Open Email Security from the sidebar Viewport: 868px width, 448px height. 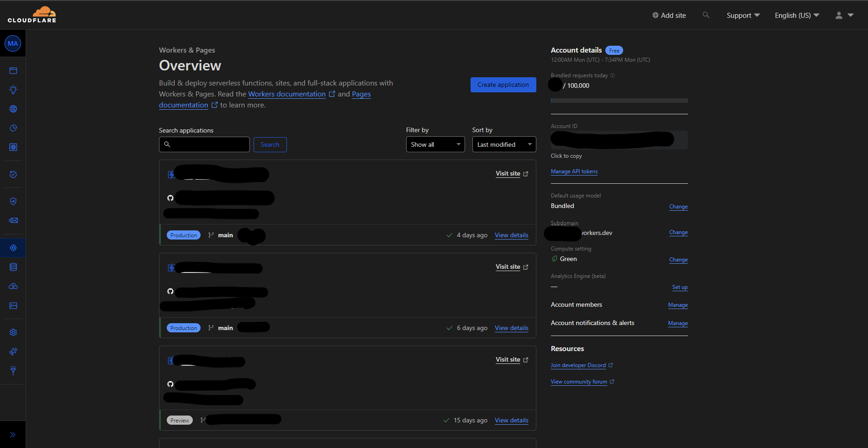point(13,220)
